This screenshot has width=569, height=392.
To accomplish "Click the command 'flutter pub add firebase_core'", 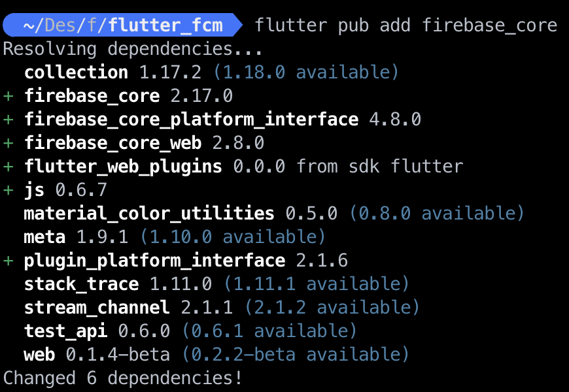I will pyautogui.click(x=405, y=25).
